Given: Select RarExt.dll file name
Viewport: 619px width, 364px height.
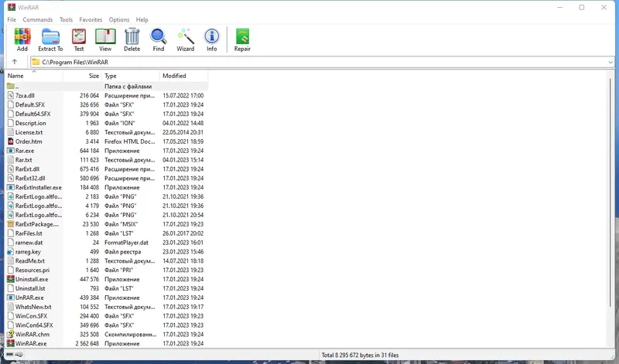Looking at the screenshot, I should tap(27, 168).
